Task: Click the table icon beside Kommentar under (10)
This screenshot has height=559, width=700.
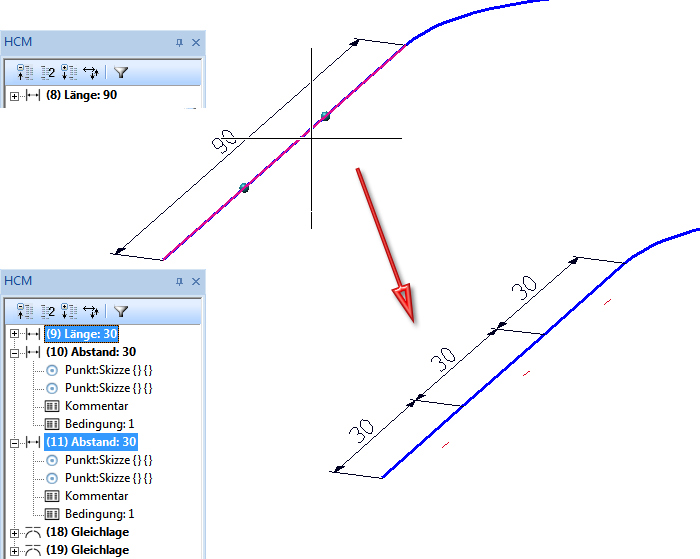Action: 52,406
